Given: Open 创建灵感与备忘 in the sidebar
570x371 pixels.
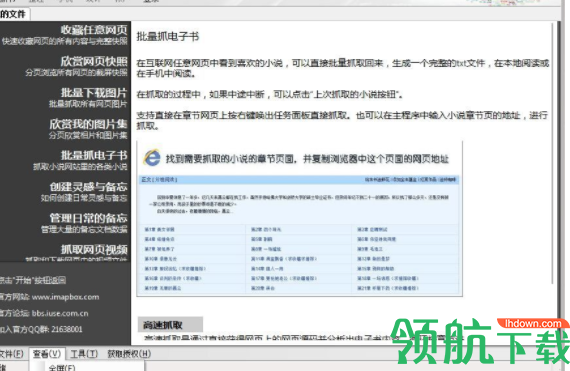Looking at the screenshot, I should (x=88, y=187).
